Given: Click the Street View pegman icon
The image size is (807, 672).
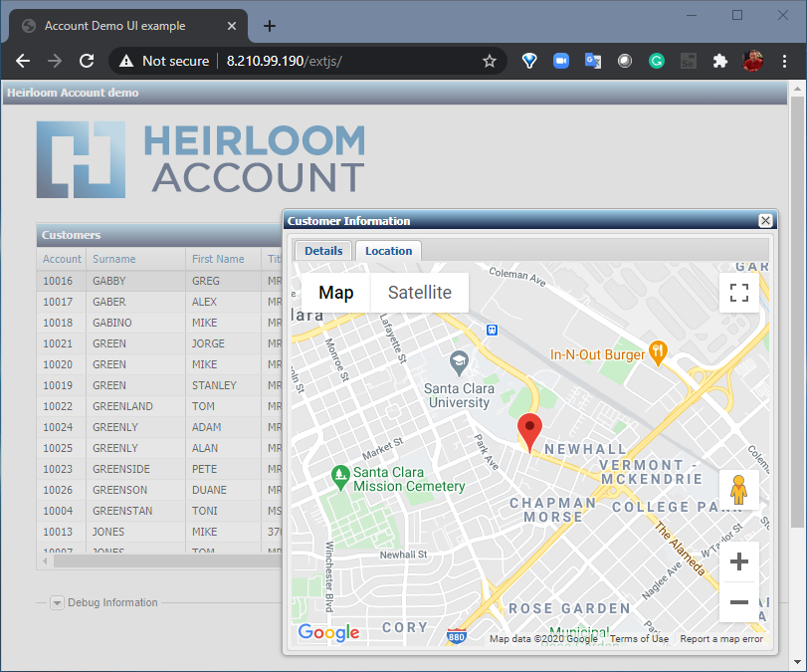Looking at the screenshot, I should (738, 490).
